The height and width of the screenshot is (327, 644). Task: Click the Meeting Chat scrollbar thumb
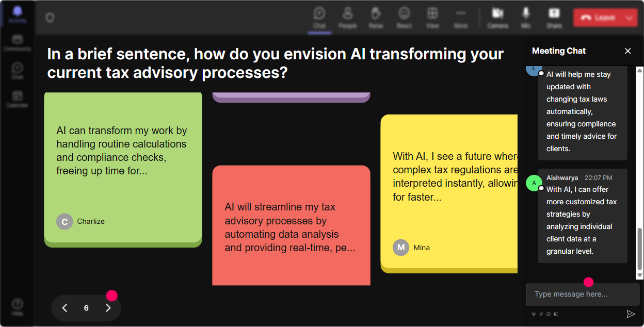(x=640, y=249)
